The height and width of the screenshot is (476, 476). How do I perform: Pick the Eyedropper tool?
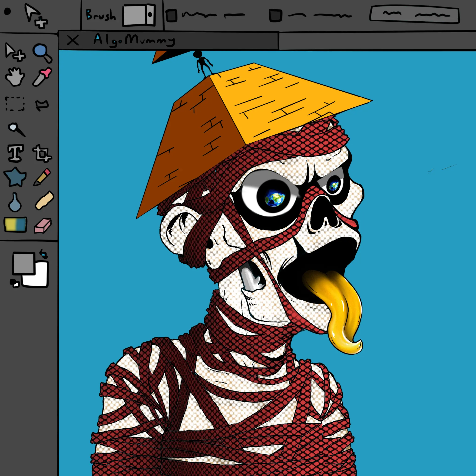[x=42, y=77]
